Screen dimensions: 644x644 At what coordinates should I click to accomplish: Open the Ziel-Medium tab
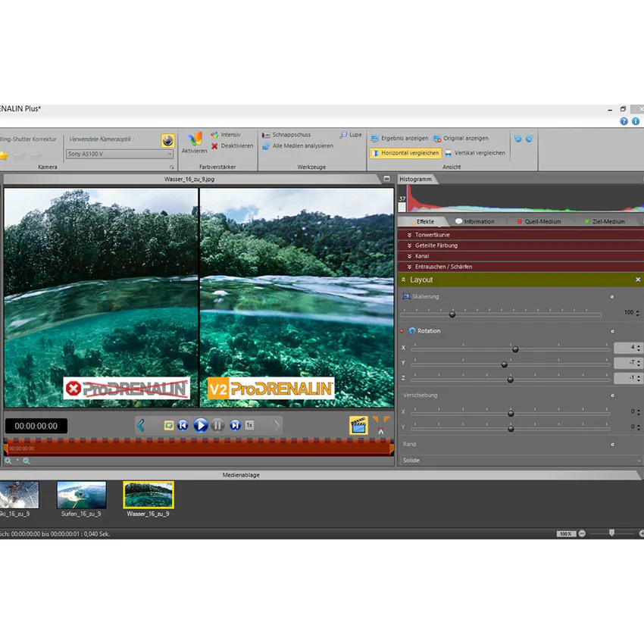tap(605, 221)
